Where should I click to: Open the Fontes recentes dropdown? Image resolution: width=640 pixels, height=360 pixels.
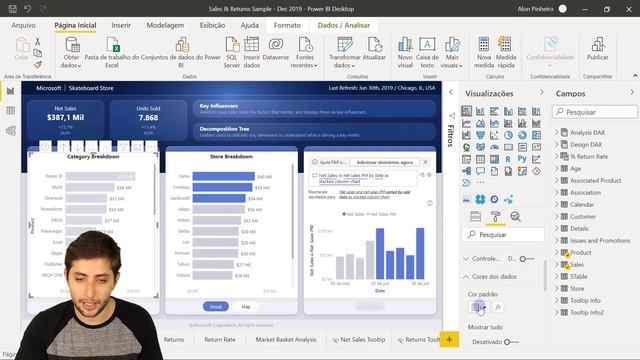coord(304,52)
